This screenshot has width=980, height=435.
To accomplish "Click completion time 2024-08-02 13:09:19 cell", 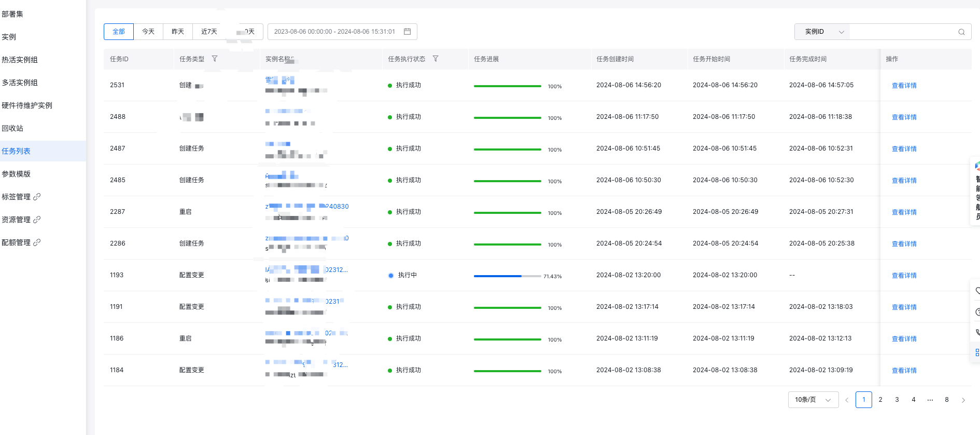I will point(821,370).
